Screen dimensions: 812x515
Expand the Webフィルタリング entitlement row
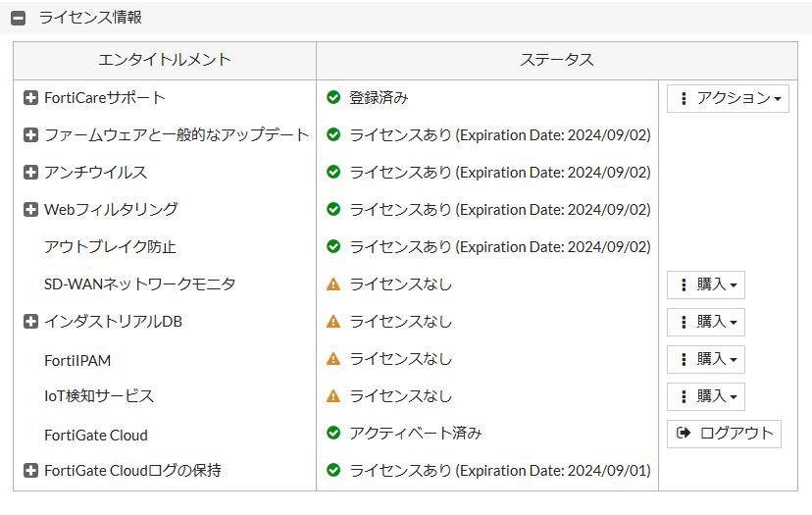pyautogui.click(x=30, y=210)
